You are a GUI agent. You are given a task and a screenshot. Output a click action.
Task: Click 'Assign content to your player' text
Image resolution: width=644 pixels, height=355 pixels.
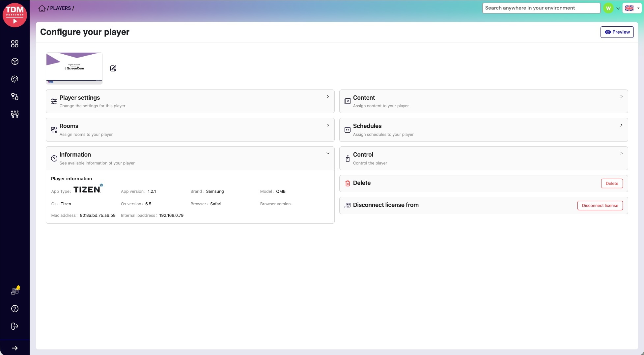click(x=381, y=106)
